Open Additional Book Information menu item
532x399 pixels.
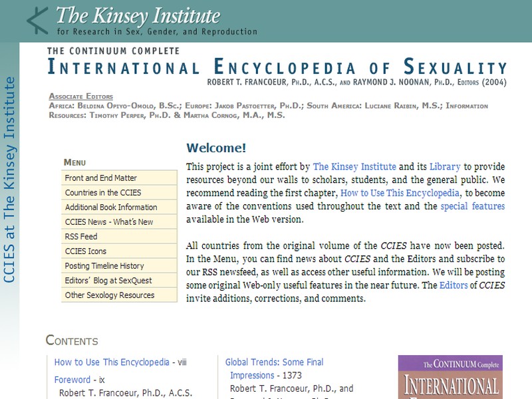(x=119, y=207)
